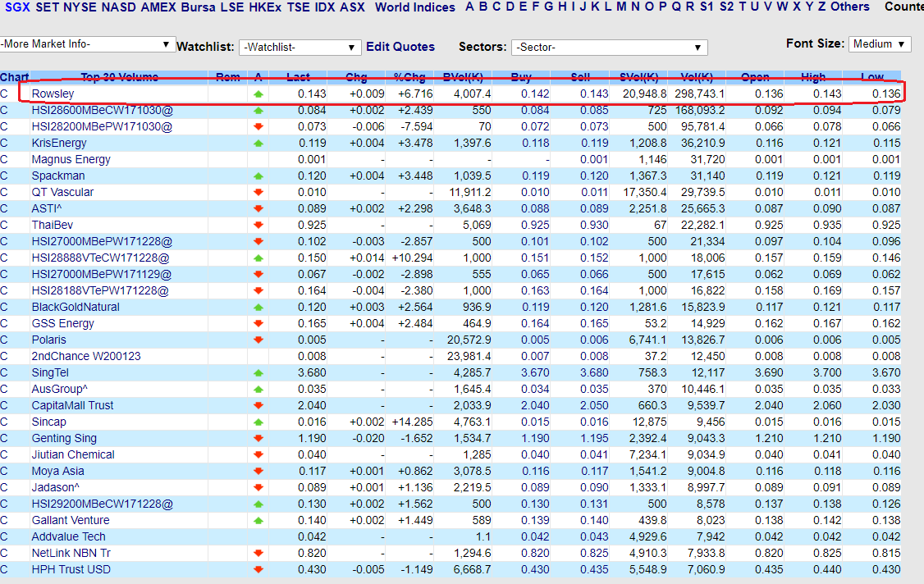Viewport: 924px width, 584px height.
Task: Open the Sector selection dropdown
Action: point(609,47)
